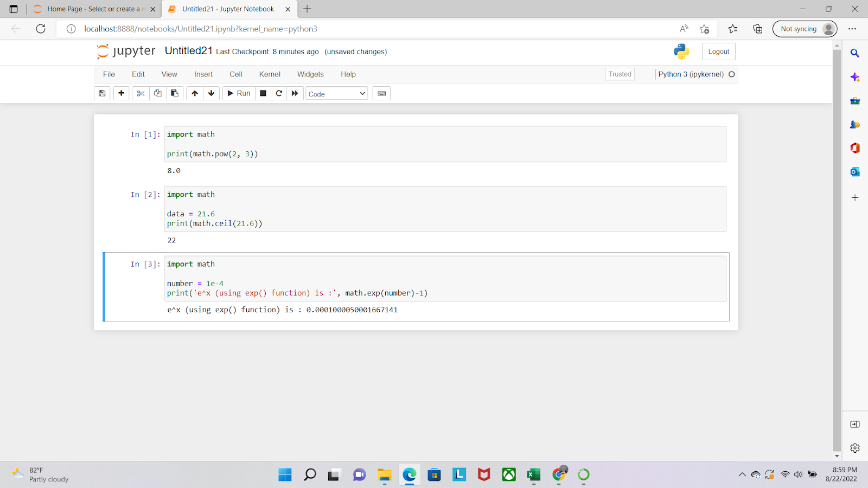868x488 pixels.
Task: Click into code cell In [1]
Action: click(445, 144)
